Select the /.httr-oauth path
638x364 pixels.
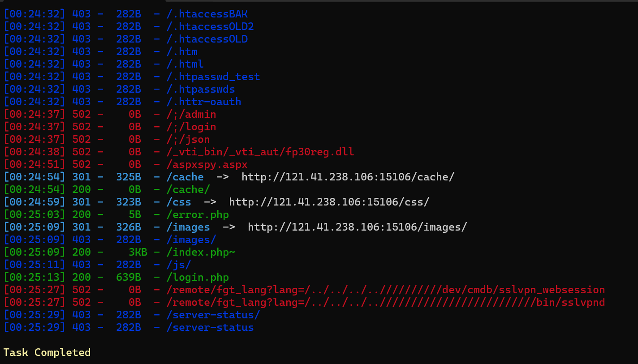click(204, 102)
